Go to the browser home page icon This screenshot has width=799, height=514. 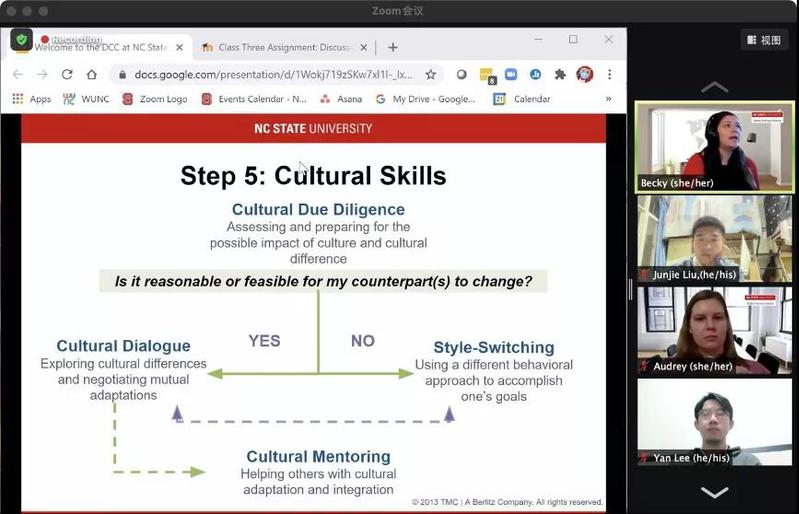(92, 74)
